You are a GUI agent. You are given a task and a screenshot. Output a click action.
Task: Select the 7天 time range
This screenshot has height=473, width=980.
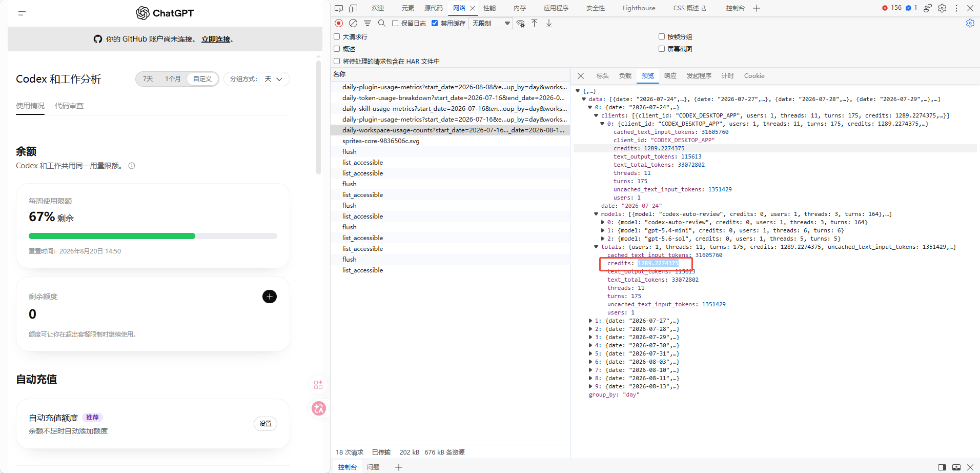pos(148,79)
